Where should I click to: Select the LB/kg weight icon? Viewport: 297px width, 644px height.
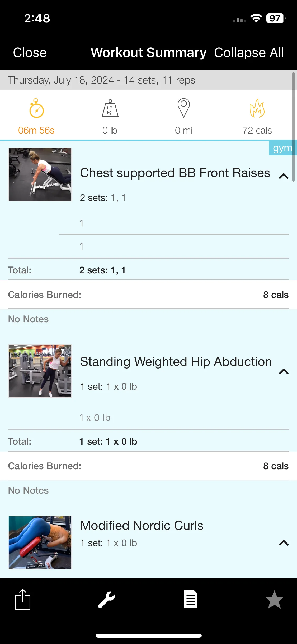(110, 108)
